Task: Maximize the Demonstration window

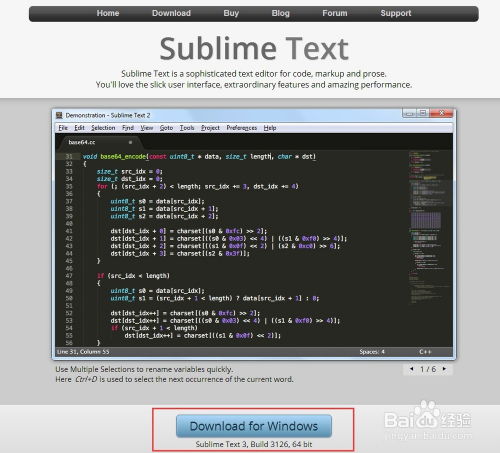Action: point(423,113)
